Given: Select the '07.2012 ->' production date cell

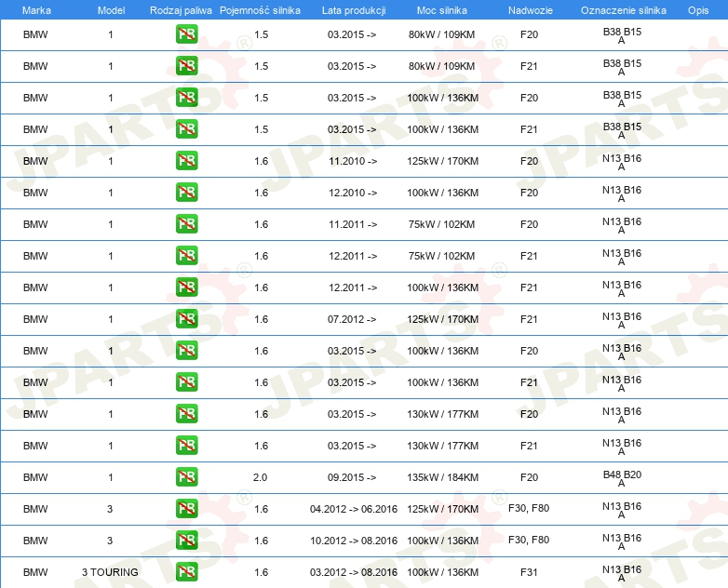Looking at the screenshot, I should click(x=352, y=319).
